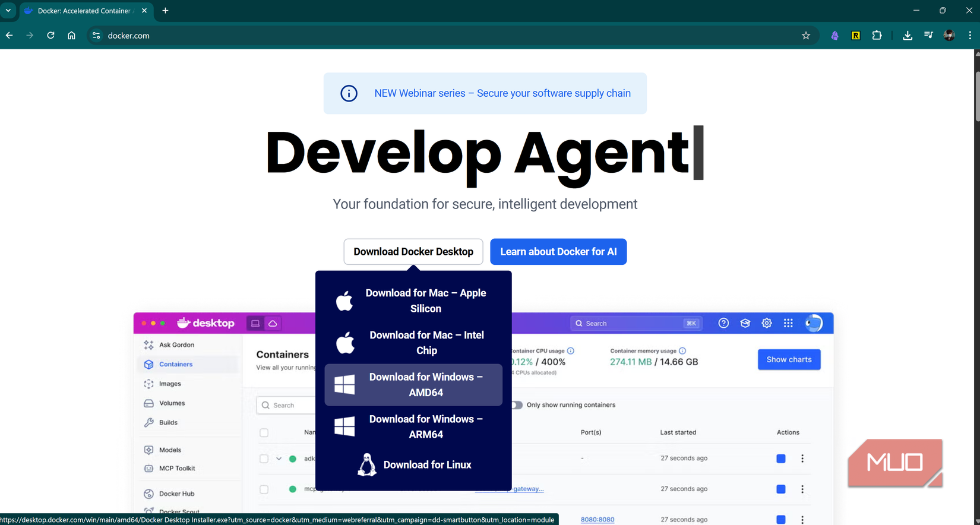Click the browser forward arrow
980x525 pixels.
30,36
